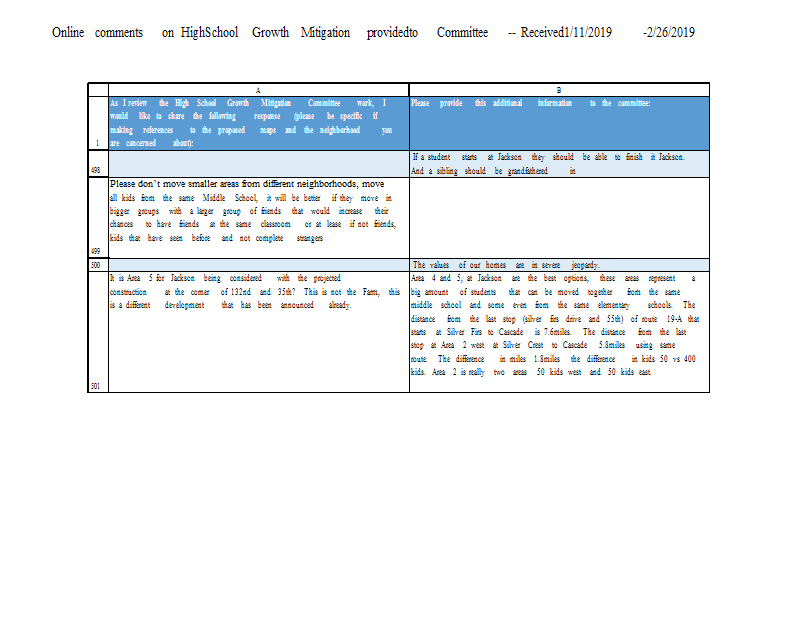Screen dimensions: 800x618
Task: Click the date text '-2/26/2019' in the title
Action: pos(669,33)
